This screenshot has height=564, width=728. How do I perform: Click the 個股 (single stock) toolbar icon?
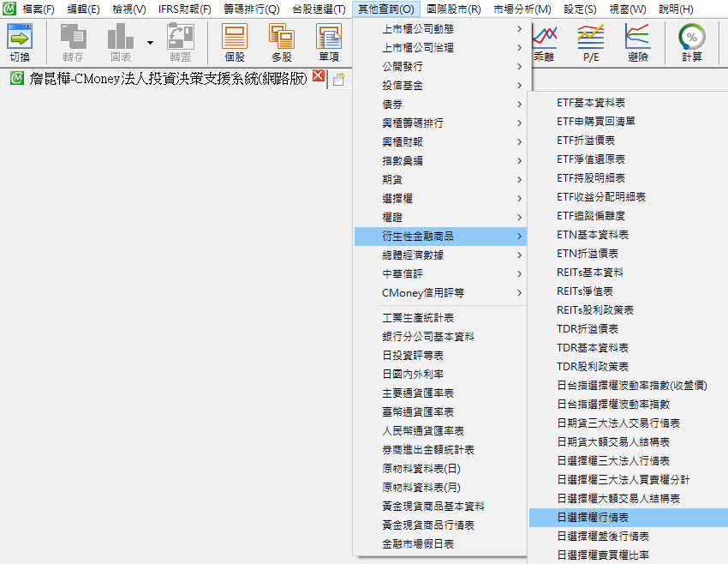click(235, 42)
